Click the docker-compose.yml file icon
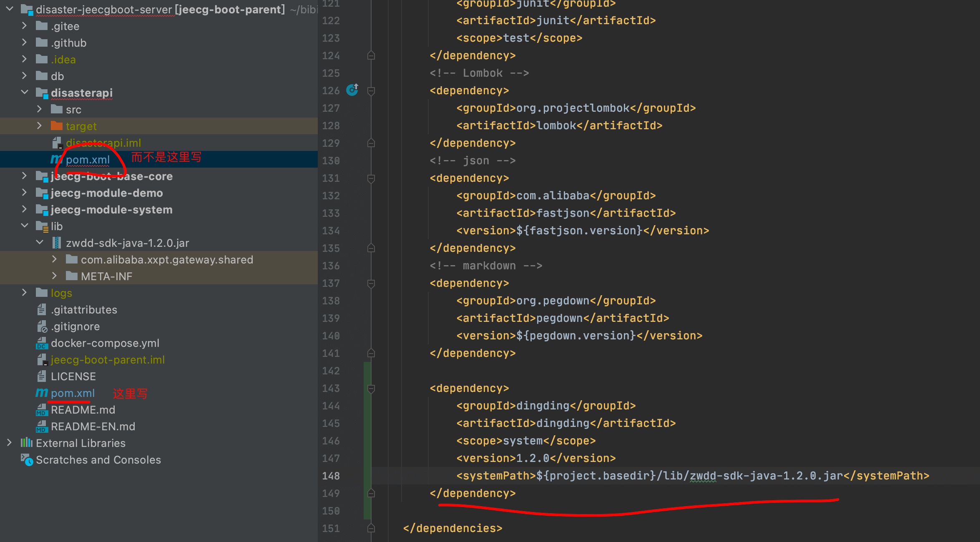980x542 pixels. tap(42, 343)
